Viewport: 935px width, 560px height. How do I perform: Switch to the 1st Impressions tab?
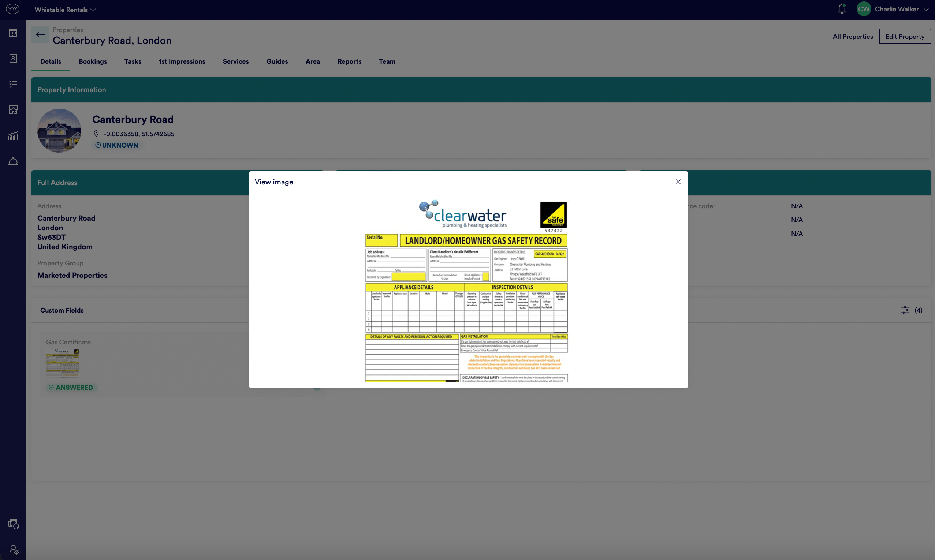[x=182, y=61]
